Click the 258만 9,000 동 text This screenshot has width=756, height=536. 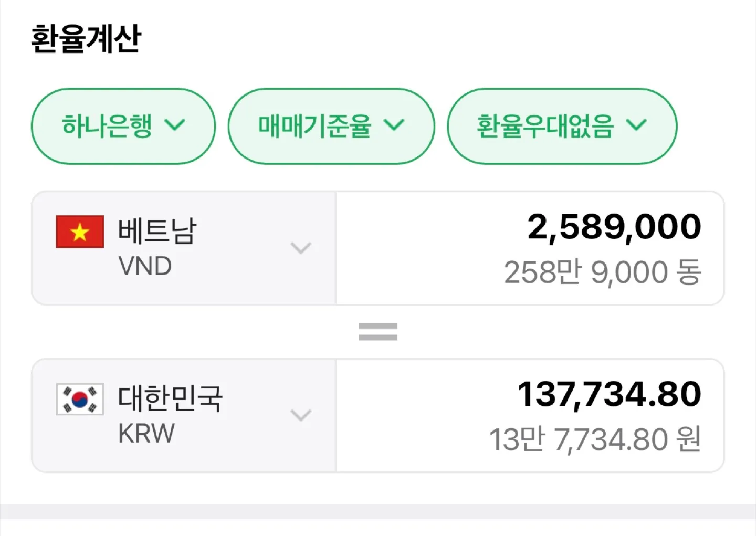[x=603, y=272]
